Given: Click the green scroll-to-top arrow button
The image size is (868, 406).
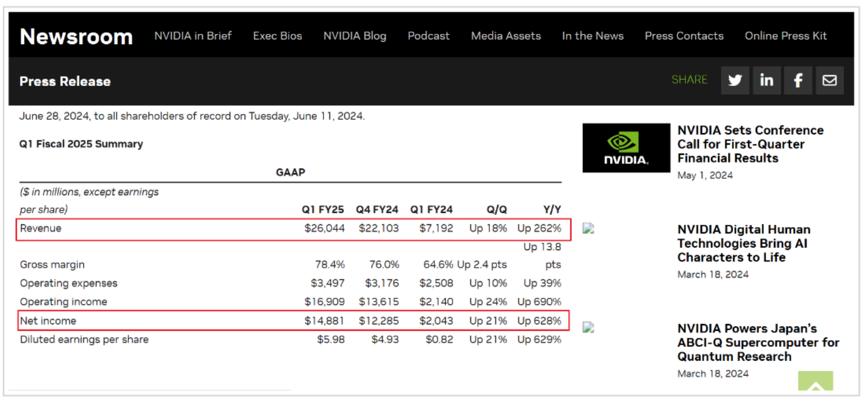Looking at the screenshot, I should click(815, 382).
